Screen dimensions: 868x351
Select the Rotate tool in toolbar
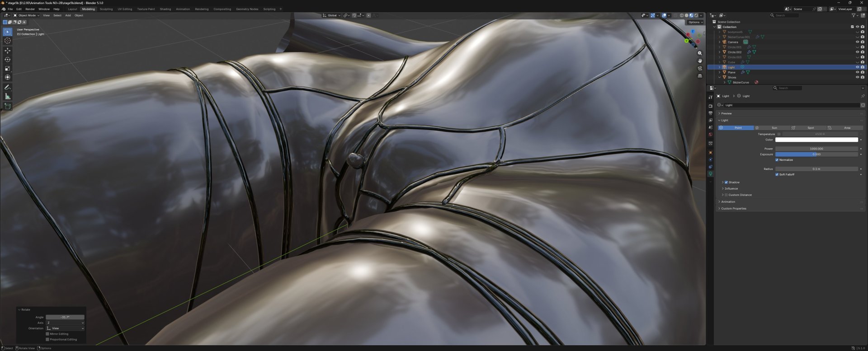[x=7, y=60]
